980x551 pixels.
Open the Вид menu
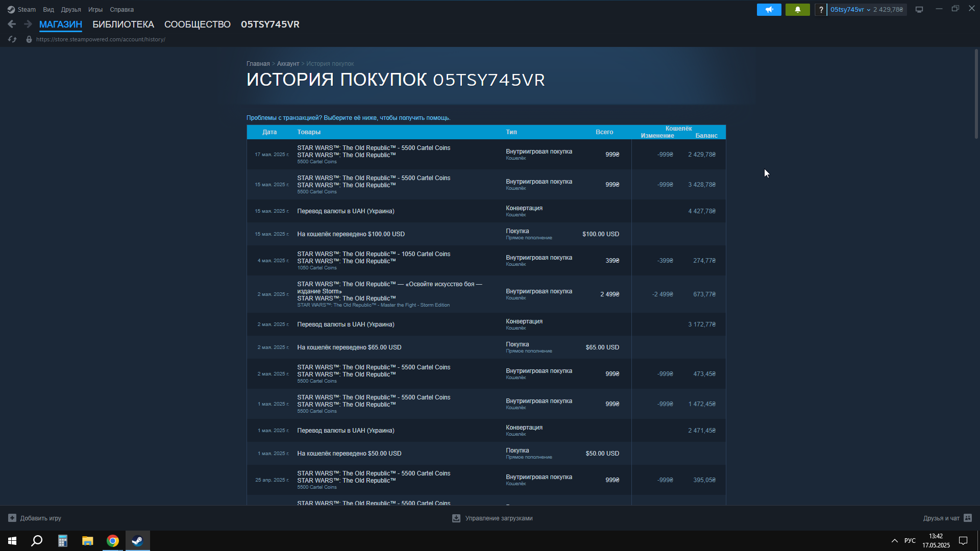point(48,10)
